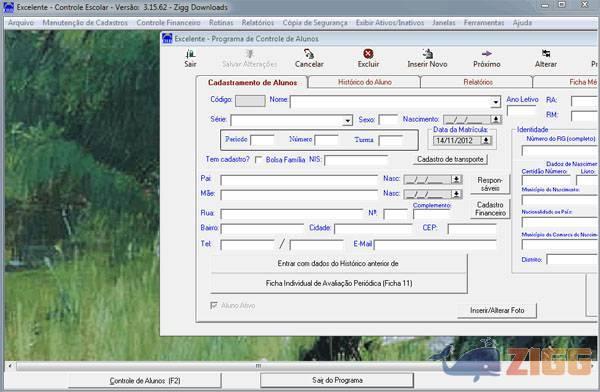Toggle the Aluno Ativo checkbox
This screenshot has width=600, height=392.
coord(214,305)
